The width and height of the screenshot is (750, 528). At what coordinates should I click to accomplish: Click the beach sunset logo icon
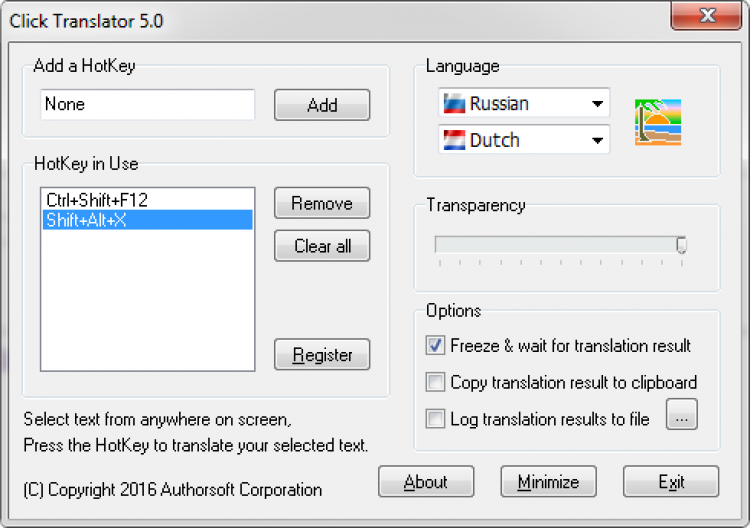[x=658, y=122]
